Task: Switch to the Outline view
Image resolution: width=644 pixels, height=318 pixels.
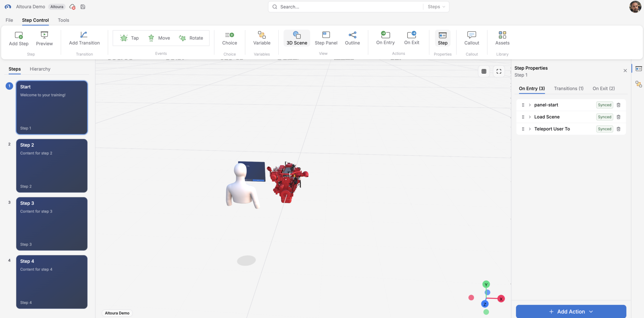Action: coord(352,38)
